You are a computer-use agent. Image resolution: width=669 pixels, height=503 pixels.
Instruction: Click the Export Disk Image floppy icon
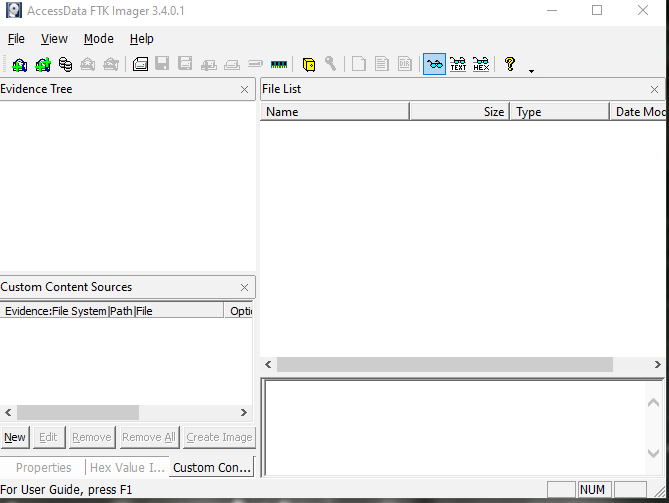click(162, 64)
